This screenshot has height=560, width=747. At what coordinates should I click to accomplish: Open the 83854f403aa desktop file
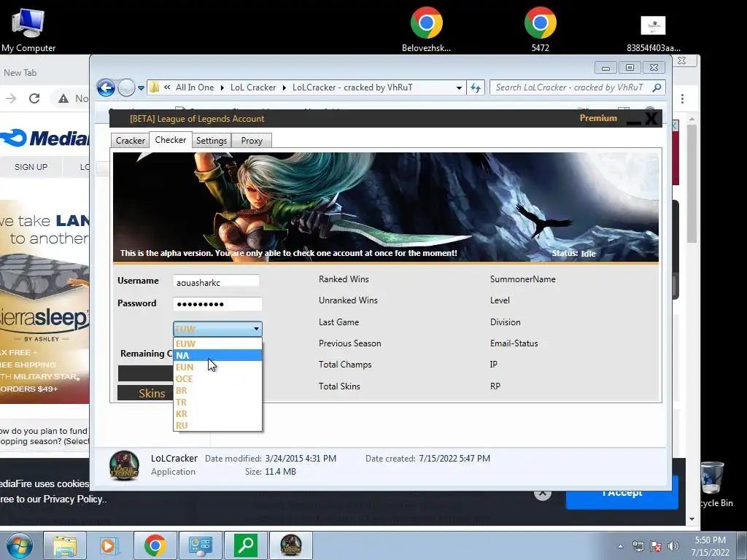point(653,34)
